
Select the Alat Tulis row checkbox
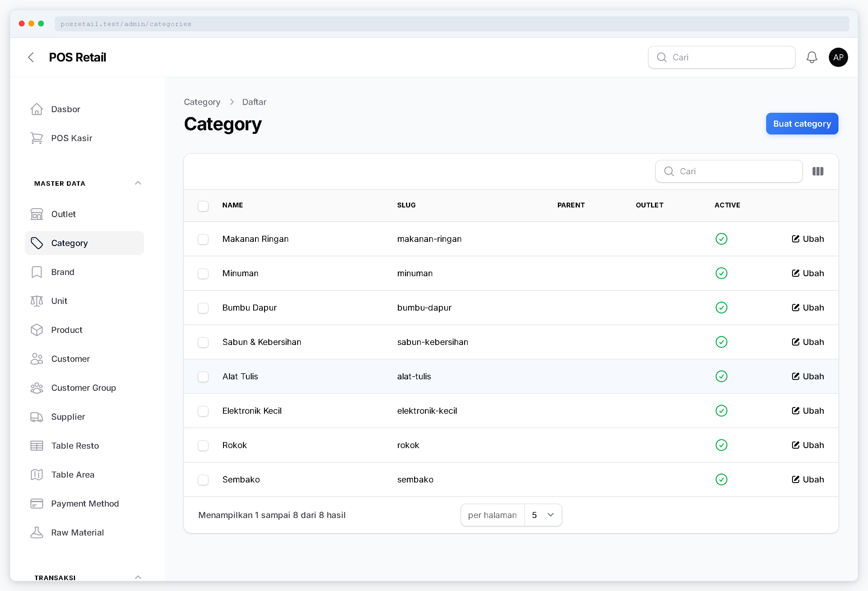click(203, 377)
